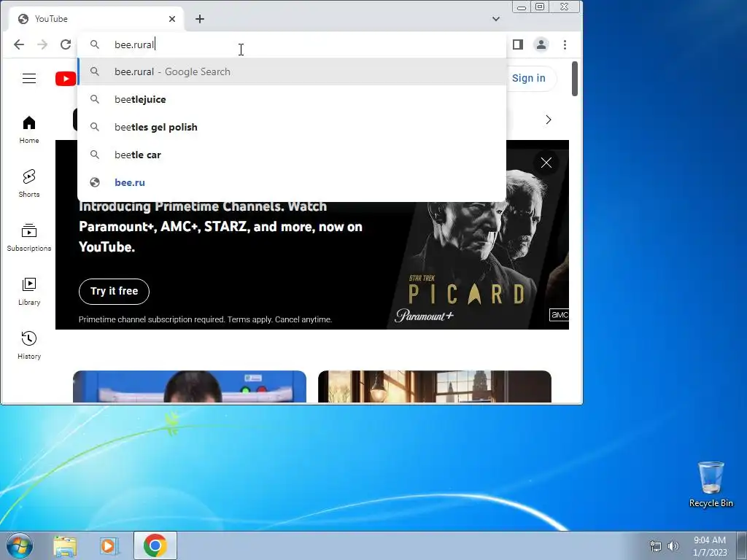Screen dimensions: 747x560
Task: Select 'bee.rural - Google Search' suggestion
Action: 292,71
